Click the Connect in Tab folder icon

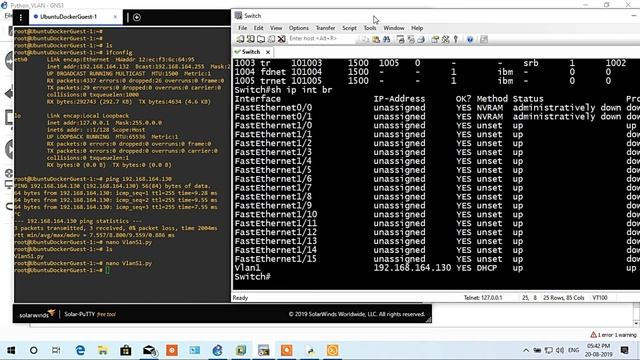click(261, 39)
